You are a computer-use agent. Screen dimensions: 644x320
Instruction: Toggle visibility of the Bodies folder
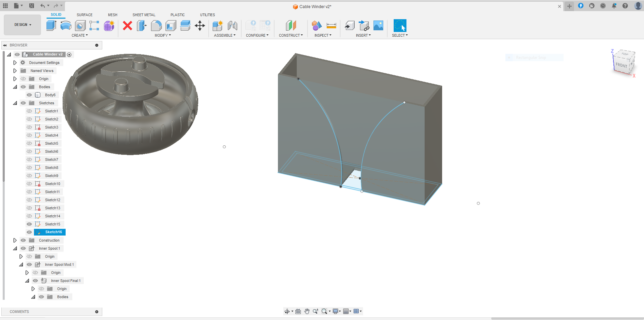coord(23,87)
